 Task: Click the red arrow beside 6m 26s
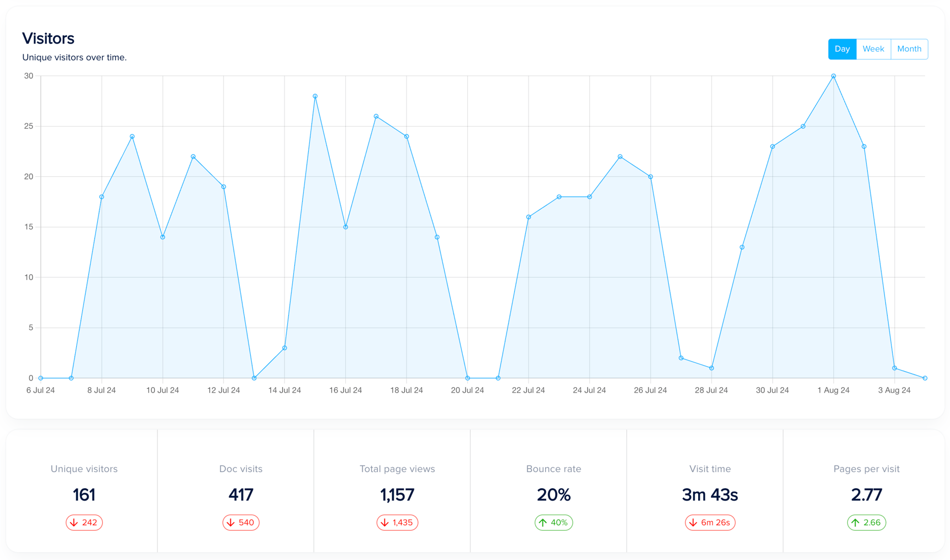(693, 522)
